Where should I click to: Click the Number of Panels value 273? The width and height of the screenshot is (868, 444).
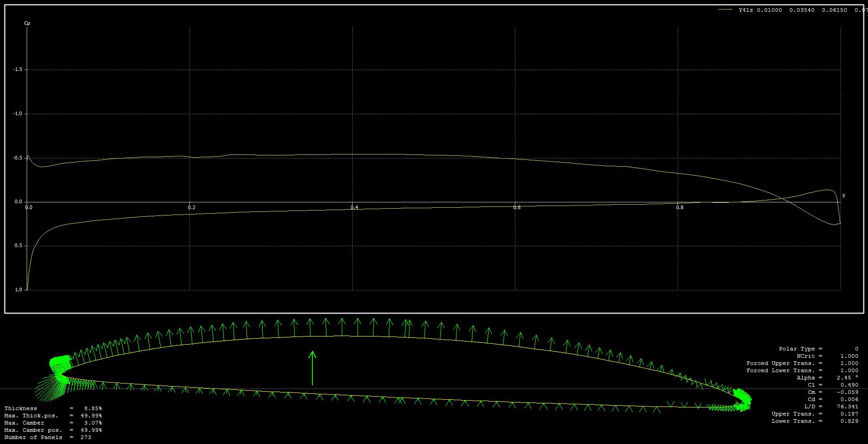(85, 437)
